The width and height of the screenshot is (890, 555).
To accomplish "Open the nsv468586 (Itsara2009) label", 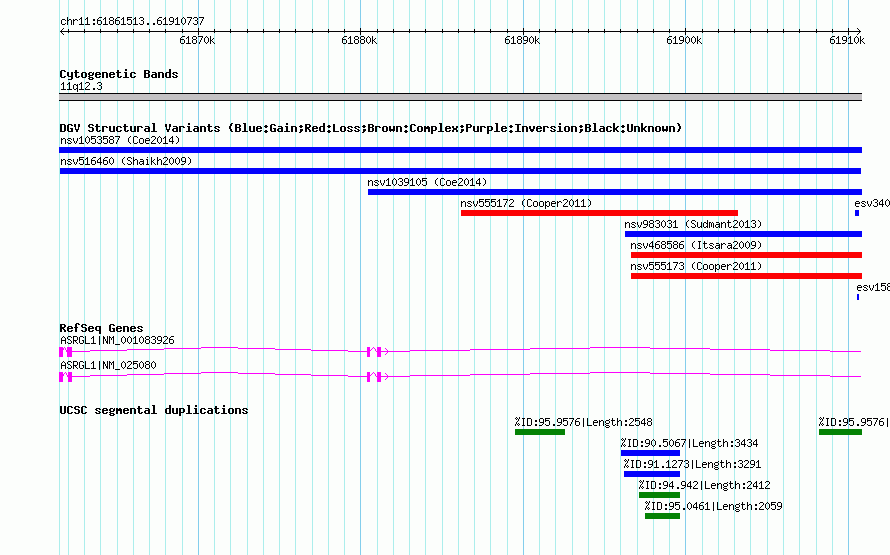I will click(696, 245).
